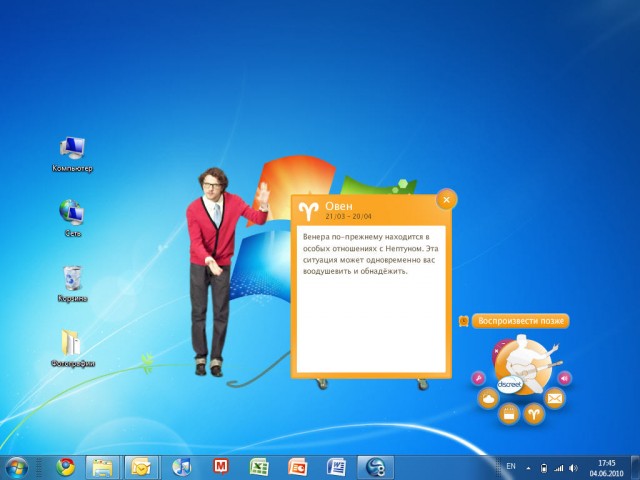The width and height of the screenshot is (640, 480).
Task: Click the Воспроизвести позже button
Action: click(x=520, y=321)
